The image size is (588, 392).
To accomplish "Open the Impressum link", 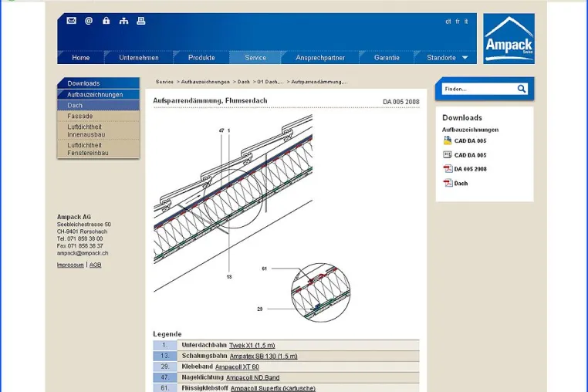I will (70, 265).
